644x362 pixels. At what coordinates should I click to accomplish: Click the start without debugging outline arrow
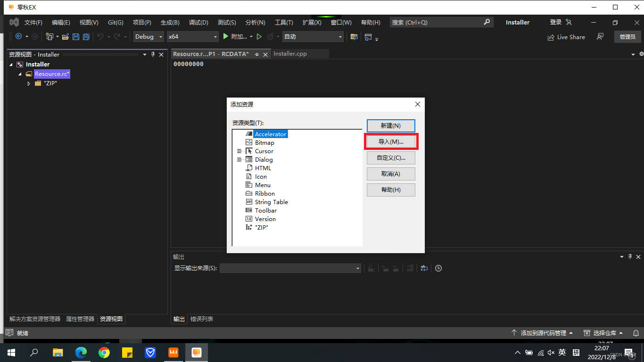tap(259, 36)
